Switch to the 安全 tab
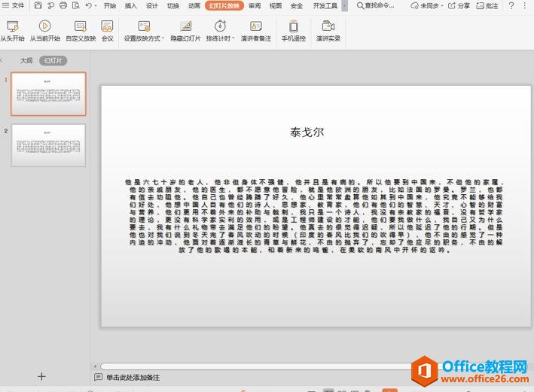534x392 pixels. [297, 6]
